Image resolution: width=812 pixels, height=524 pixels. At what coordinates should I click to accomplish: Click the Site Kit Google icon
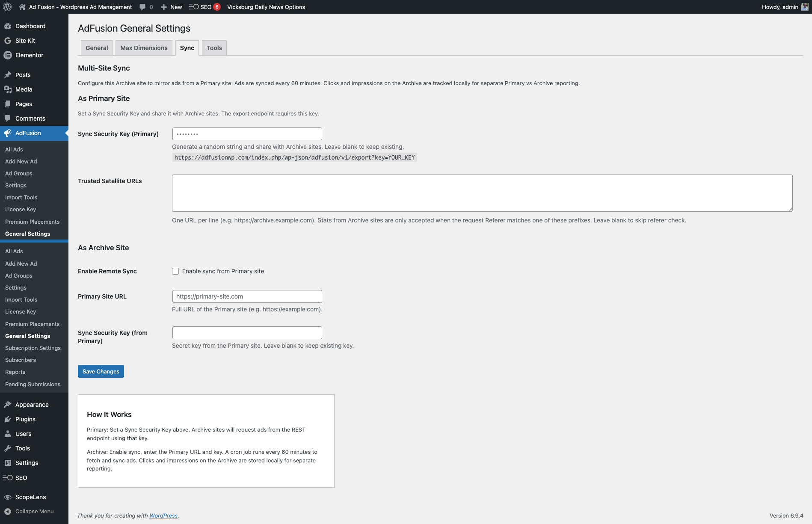pos(8,41)
